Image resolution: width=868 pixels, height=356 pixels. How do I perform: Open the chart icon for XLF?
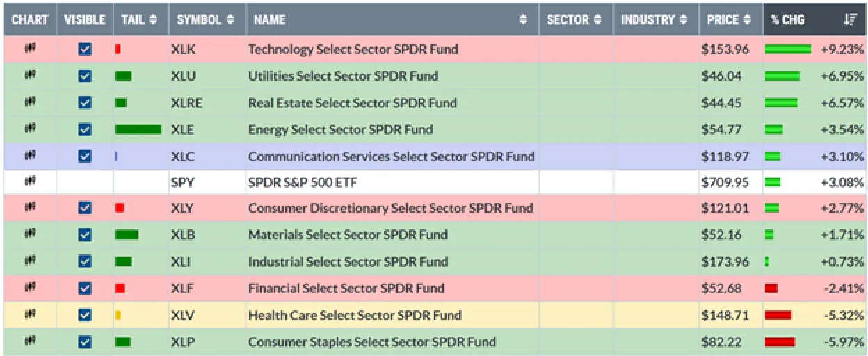pyautogui.click(x=30, y=288)
